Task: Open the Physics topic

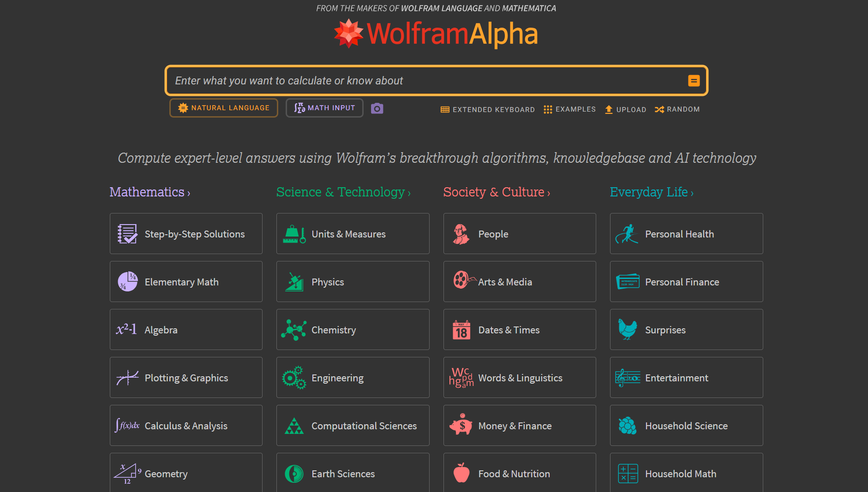Action: click(353, 282)
